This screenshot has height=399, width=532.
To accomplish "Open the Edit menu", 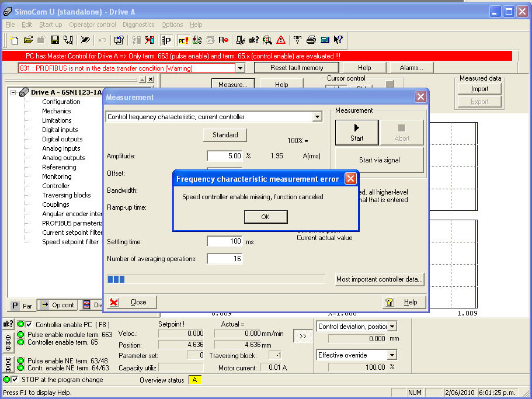I will [27, 25].
